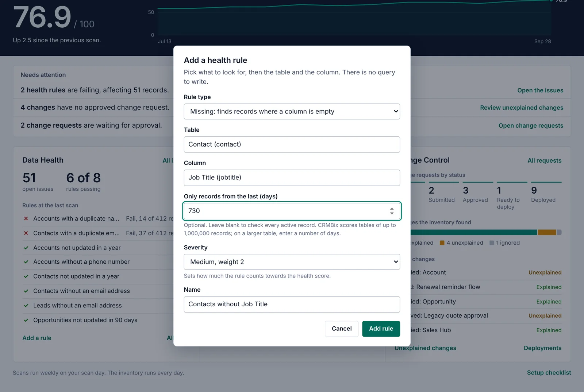The image size is (584, 392).
Task: Click the Column field showing Job Title (jobtitle)
Action: click(x=292, y=178)
